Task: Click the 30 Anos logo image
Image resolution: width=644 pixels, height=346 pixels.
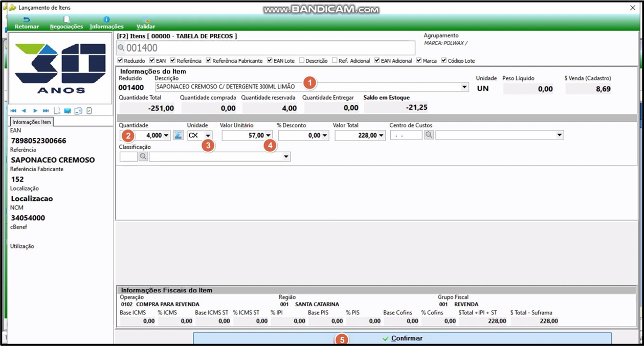Action: point(60,68)
